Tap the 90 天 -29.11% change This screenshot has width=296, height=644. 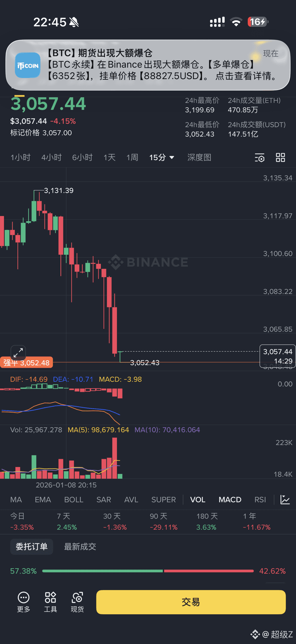[163, 522]
